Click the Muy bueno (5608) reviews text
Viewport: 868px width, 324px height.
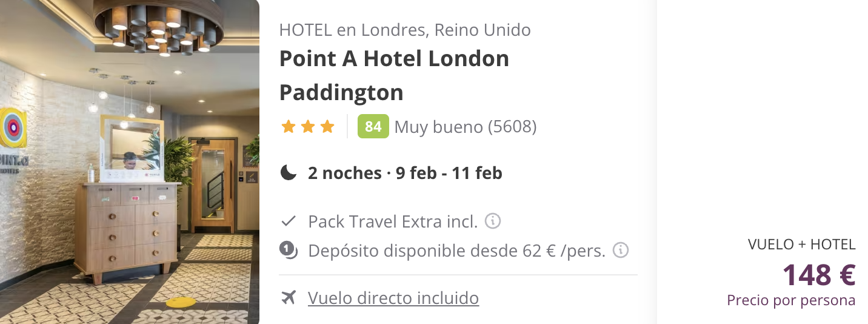[466, 127]
